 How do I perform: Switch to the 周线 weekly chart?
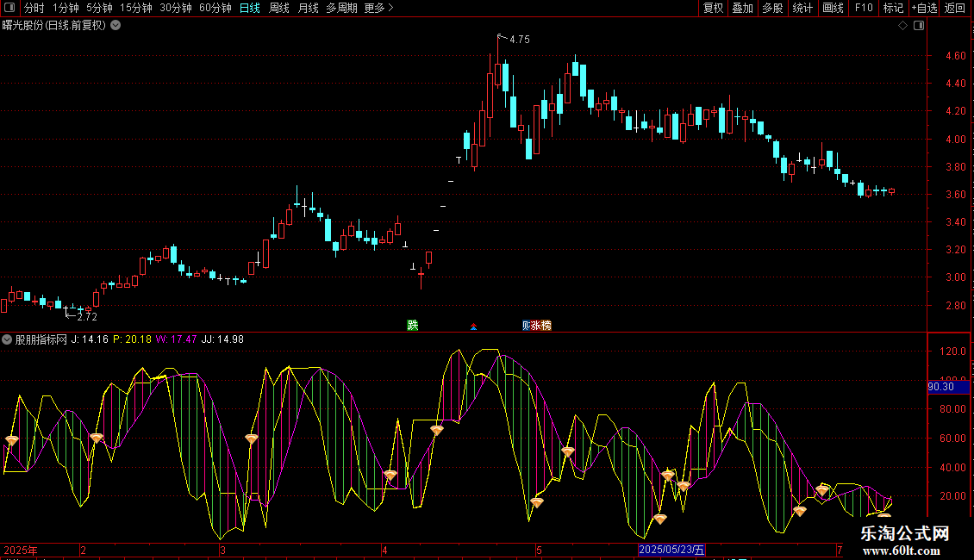[279, 8]
